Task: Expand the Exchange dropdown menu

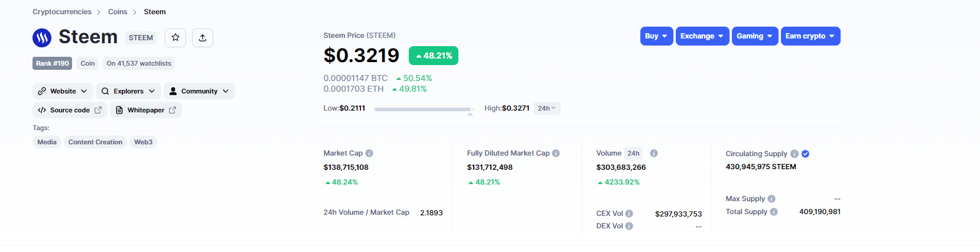Action: 702,36
